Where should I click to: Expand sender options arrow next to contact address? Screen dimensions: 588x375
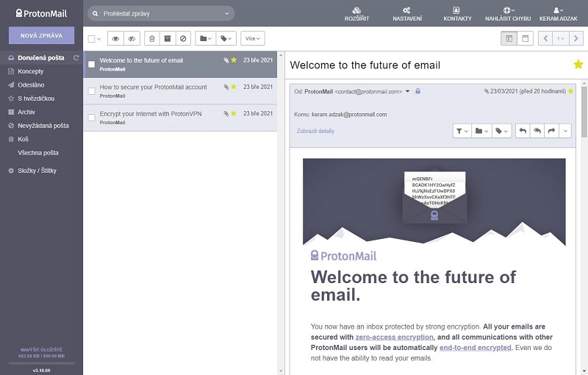coord(408,91)
